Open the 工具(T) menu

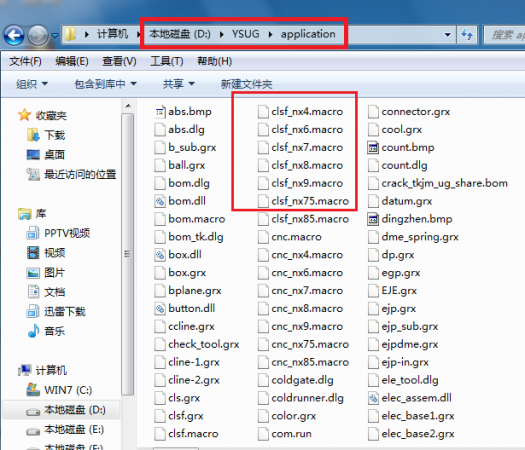pos(166,61)
